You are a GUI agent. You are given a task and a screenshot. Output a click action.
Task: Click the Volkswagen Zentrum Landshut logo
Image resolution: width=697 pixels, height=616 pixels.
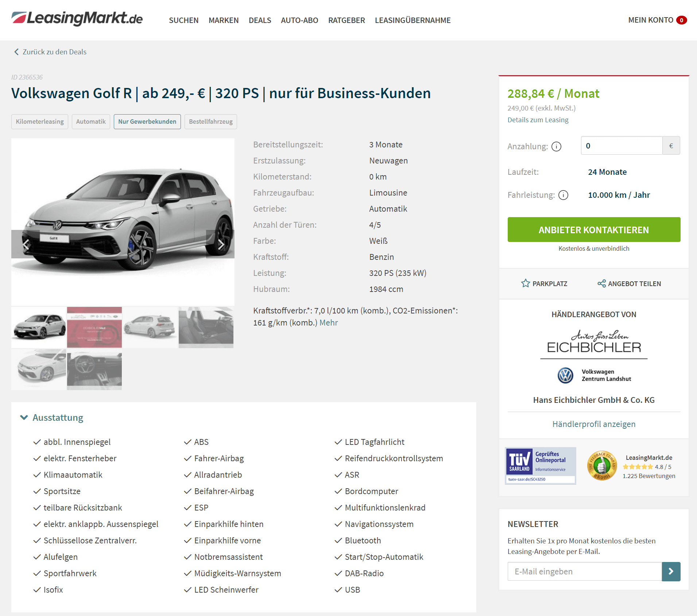[x=594, y=375]
